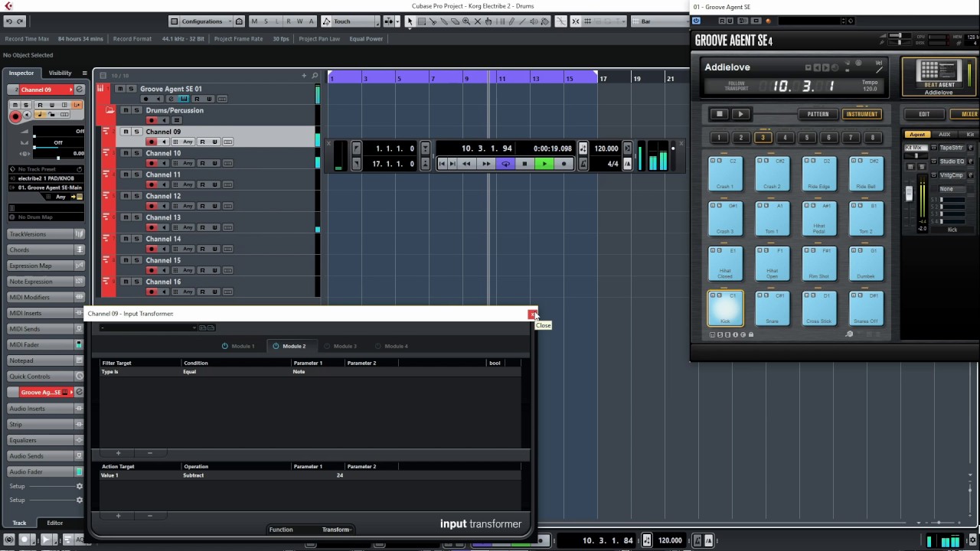Hit the Crash 1 pad in Groove Agent
This screenshot has width=980, height=551.
coord(725,174)
